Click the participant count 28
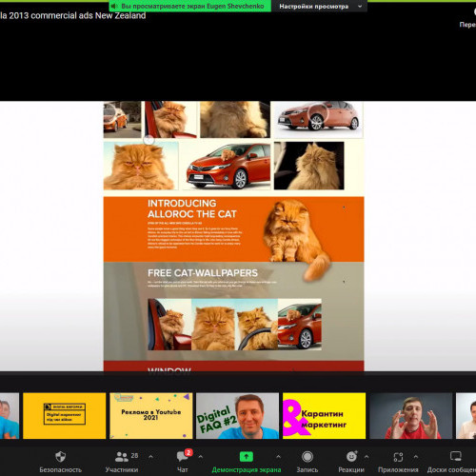 coord(134,455)
